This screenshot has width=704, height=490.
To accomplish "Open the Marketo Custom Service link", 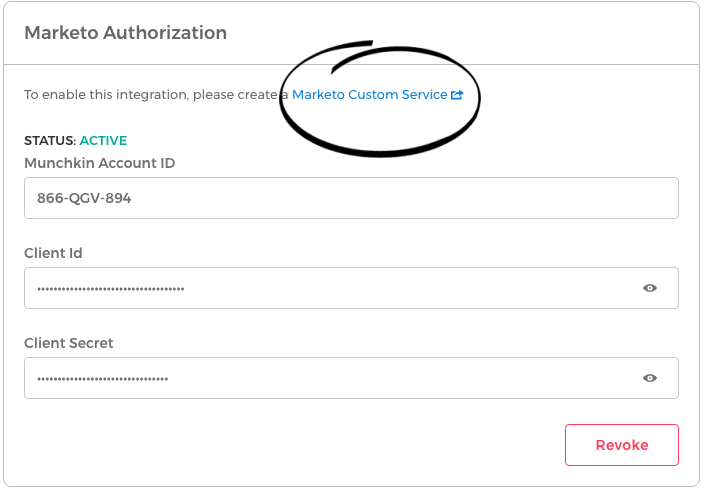I will (369, 95).
